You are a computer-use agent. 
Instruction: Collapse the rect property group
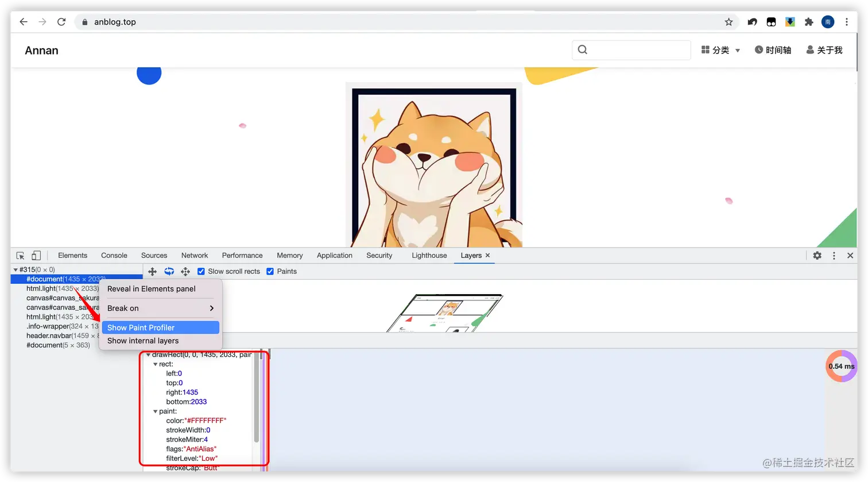point(155,364)
